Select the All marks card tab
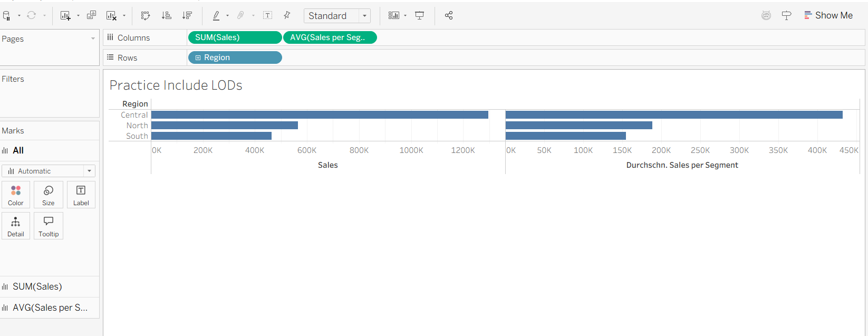 click(x=18, y=150)
